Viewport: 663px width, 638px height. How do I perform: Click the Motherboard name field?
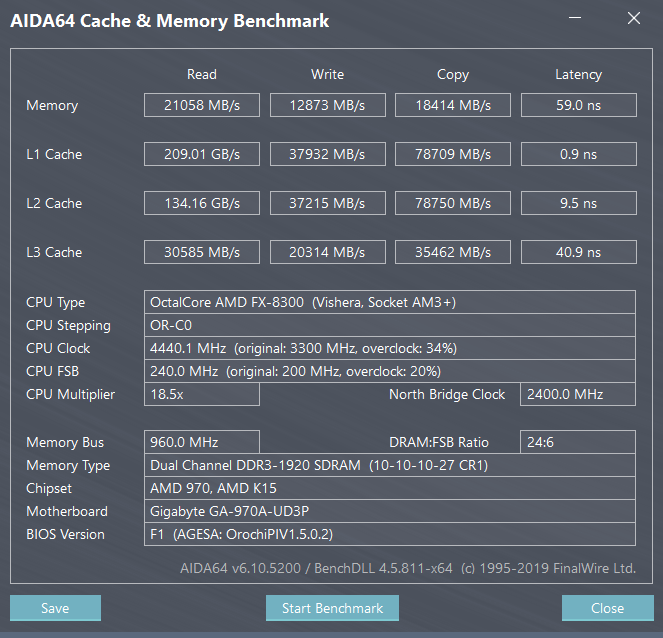click(390, 511)
